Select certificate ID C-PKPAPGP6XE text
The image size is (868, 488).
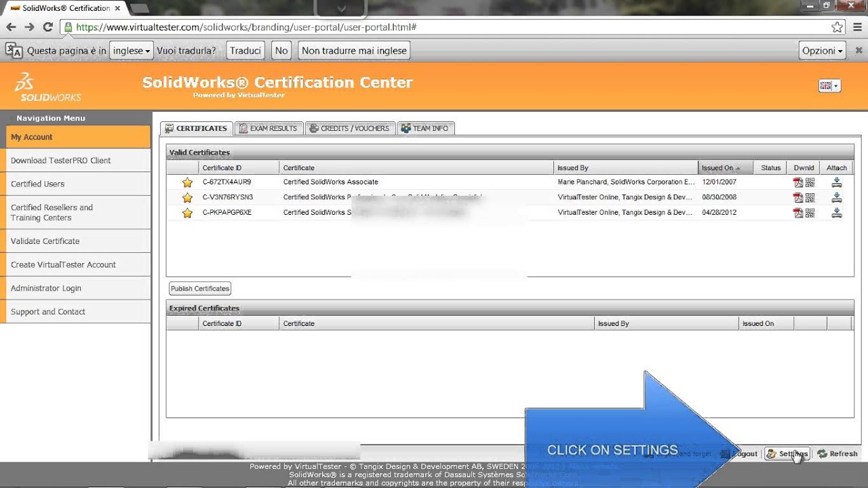(x=227, y=213)
